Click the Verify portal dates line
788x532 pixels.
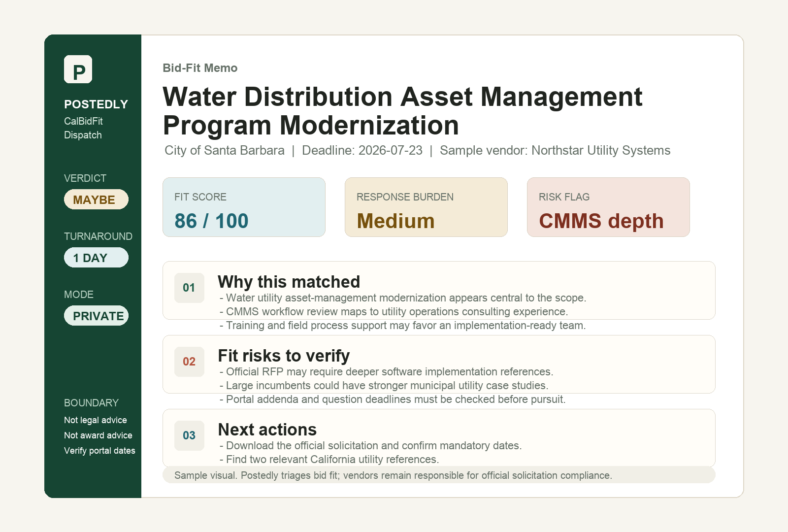pos(99,451)
